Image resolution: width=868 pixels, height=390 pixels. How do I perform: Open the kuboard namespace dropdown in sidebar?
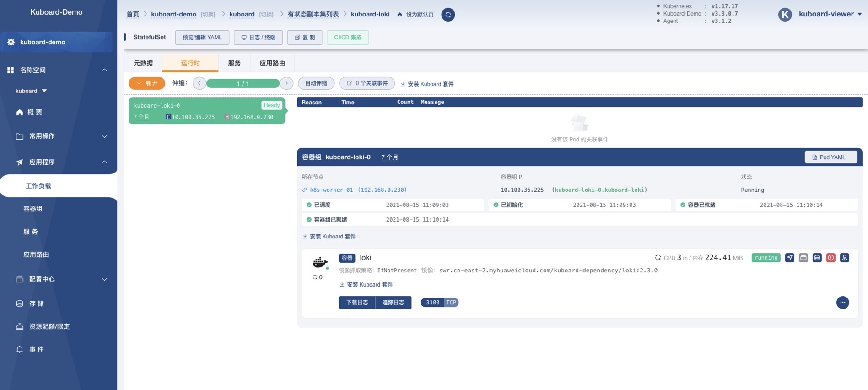pyautogui.click(x=31, y=91)
